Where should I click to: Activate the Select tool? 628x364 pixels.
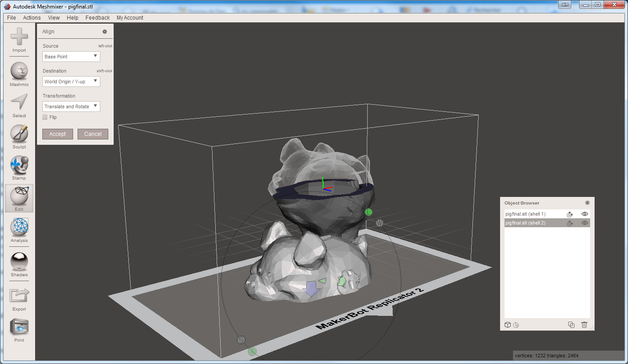point(19,106)
